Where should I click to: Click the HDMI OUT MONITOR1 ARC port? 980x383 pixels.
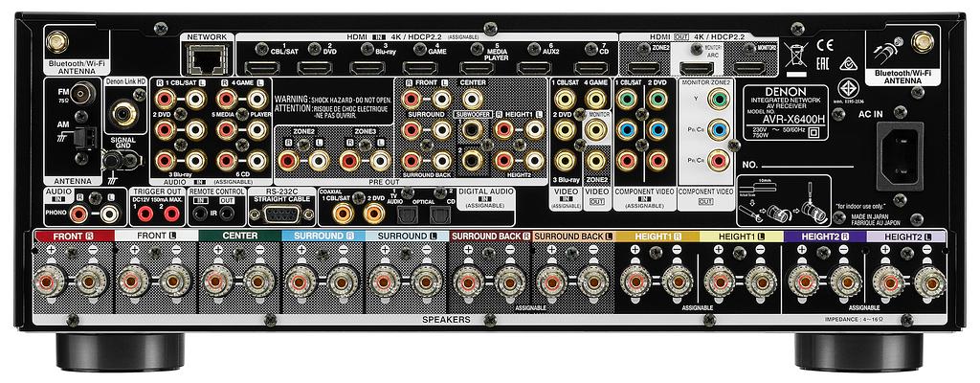[697, 68]
